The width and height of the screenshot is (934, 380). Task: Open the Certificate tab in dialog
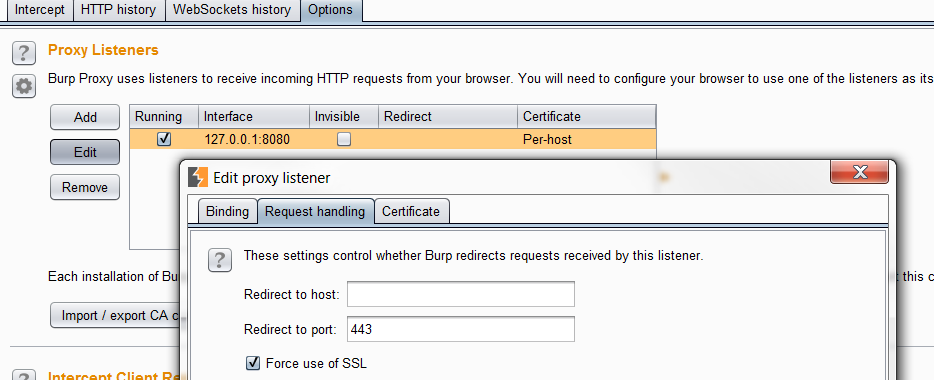[x=411, y=211]
